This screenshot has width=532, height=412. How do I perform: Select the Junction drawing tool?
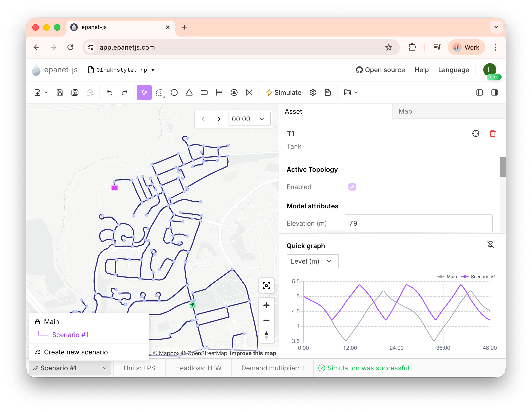(x=174, y=92)
